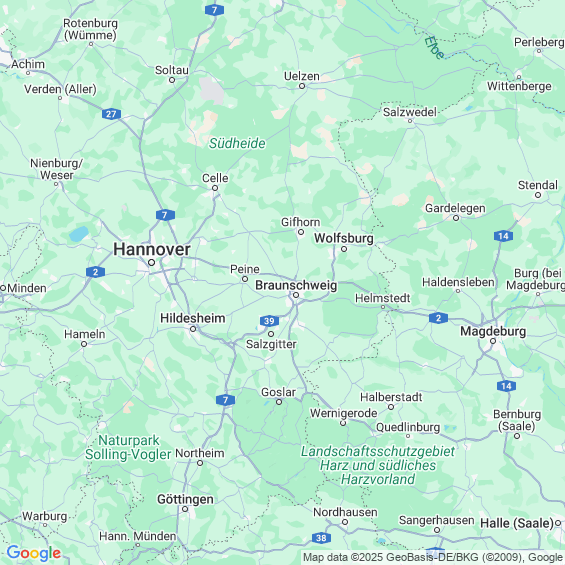565x565 pixels.
Task: Select the Braunschweig city marker
Action: [296, 295]
